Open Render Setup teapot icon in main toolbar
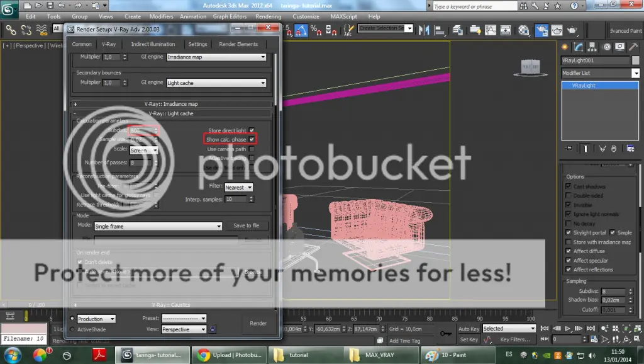This screenshot has height=364, width=644. point(541,30)
